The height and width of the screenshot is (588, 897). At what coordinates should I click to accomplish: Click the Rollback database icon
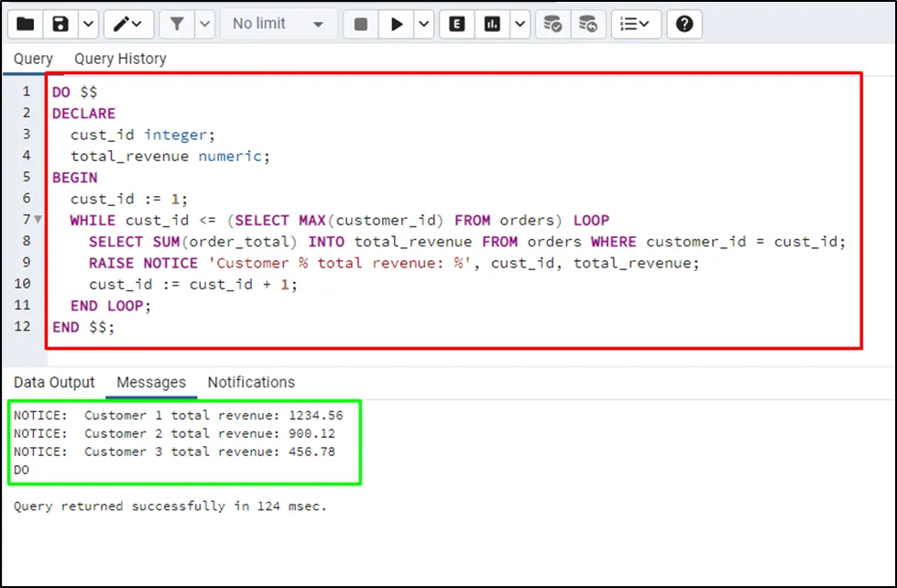tap(588, 24)
